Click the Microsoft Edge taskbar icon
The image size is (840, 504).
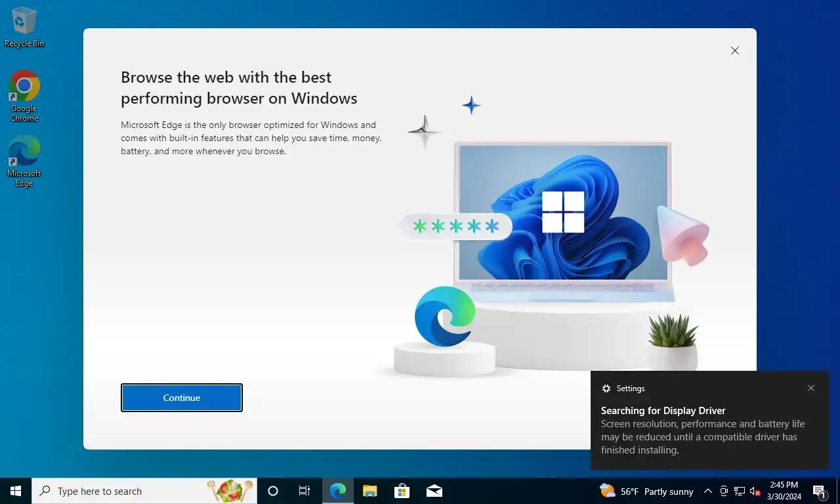(x=337, y=491)
